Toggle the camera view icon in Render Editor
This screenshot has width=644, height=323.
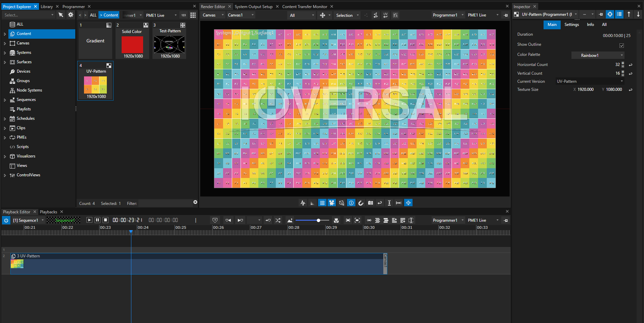tap(332, 203)
